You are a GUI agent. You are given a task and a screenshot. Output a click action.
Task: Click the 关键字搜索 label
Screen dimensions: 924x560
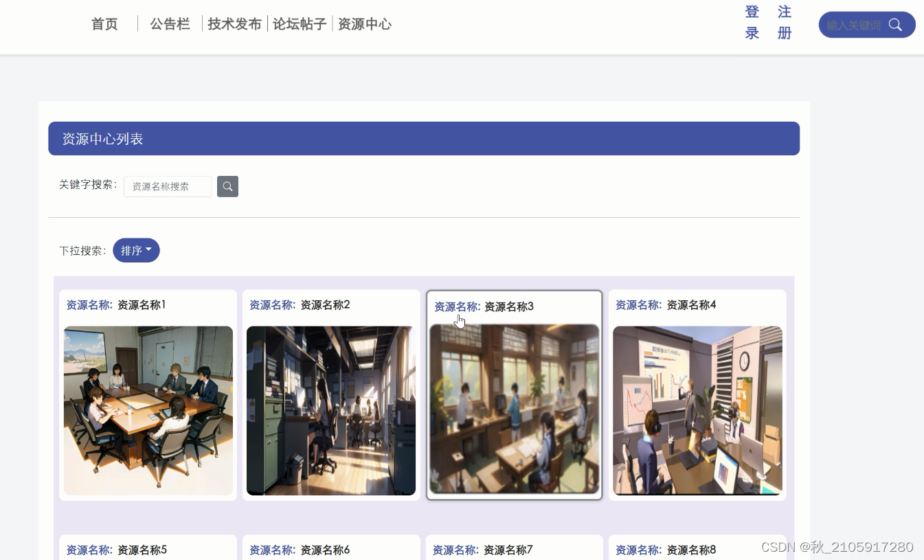click(88, 185)
